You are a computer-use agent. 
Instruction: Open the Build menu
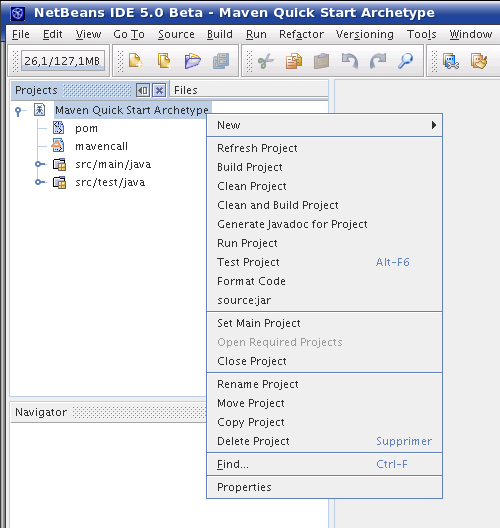coord(220,34)
